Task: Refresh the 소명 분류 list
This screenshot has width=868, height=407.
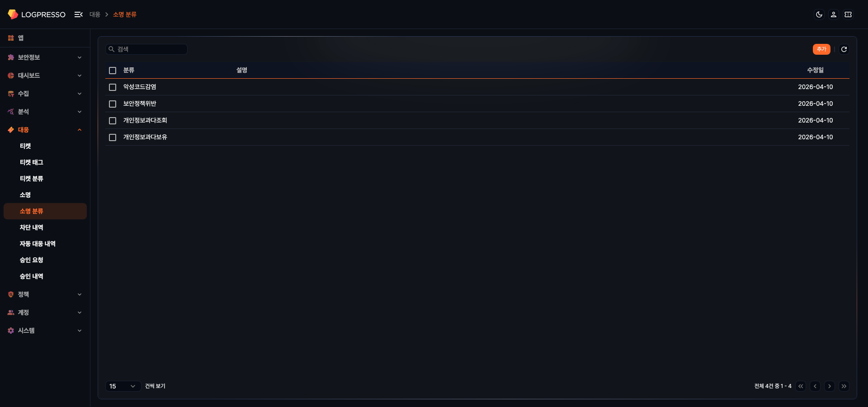Action: click(x=844, y=49)
